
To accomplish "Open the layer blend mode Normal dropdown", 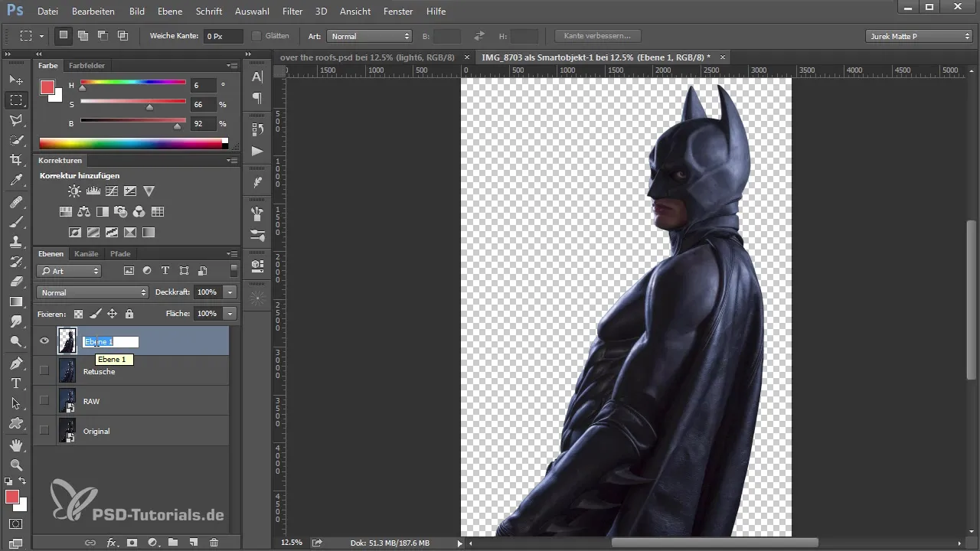I will [x=93, y=292].
